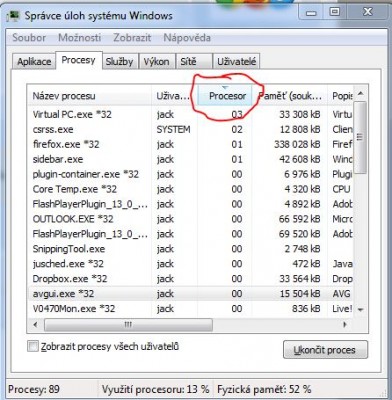Screen dimensions: 392x400
Task: Select the Core Temp.exe *32 process
Action: click(190, 189)
